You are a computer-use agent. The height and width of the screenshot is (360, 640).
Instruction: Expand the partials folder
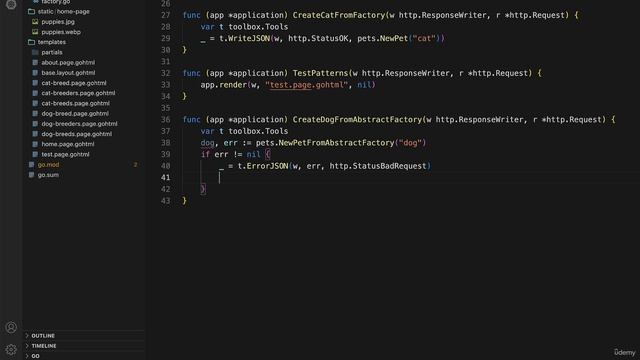pos(52,52)
